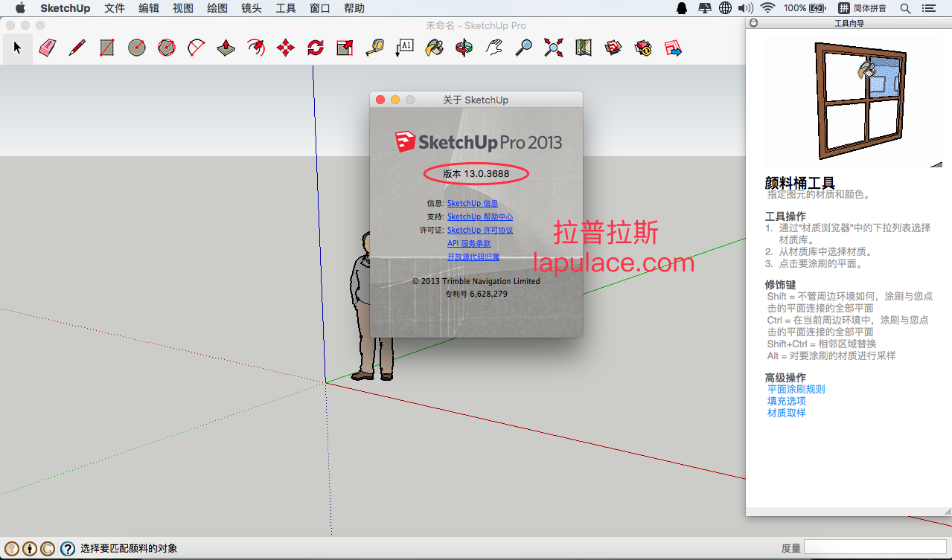Open the SketchUp 帮助中心 link
Viewport: 952px width, 560px height.
point(480,216)
